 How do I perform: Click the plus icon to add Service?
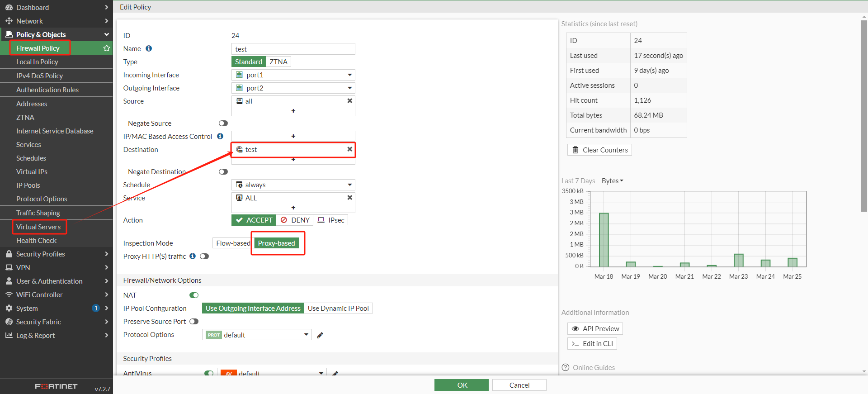(x=293, y=208)
